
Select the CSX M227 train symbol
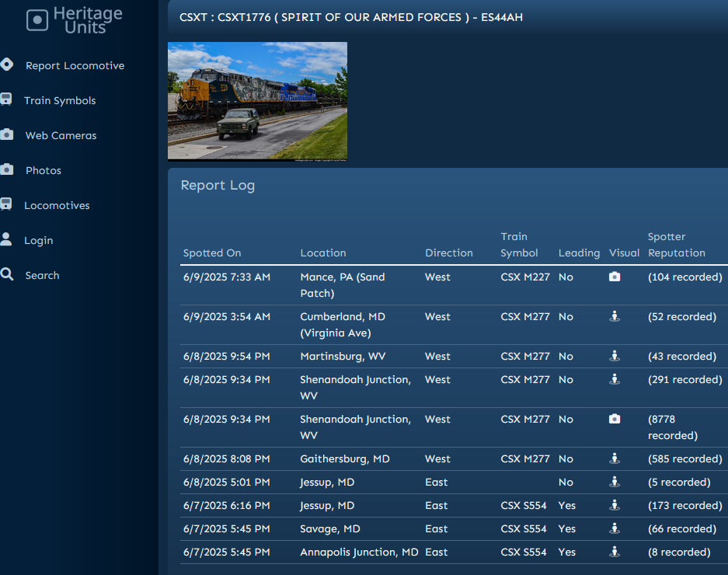point(525,277)
